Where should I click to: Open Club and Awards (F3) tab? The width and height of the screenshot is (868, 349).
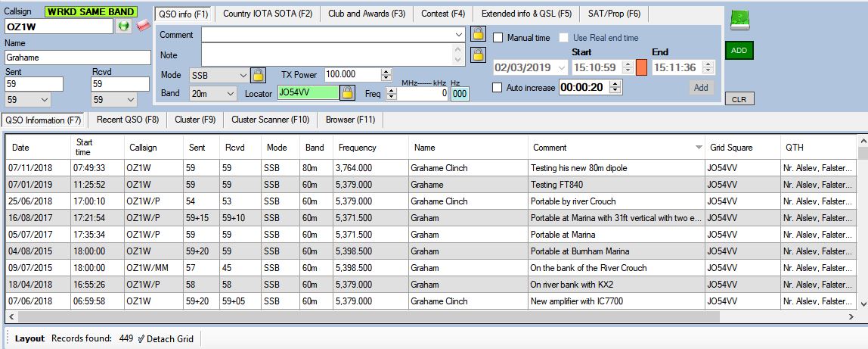(x=367, y=14)
